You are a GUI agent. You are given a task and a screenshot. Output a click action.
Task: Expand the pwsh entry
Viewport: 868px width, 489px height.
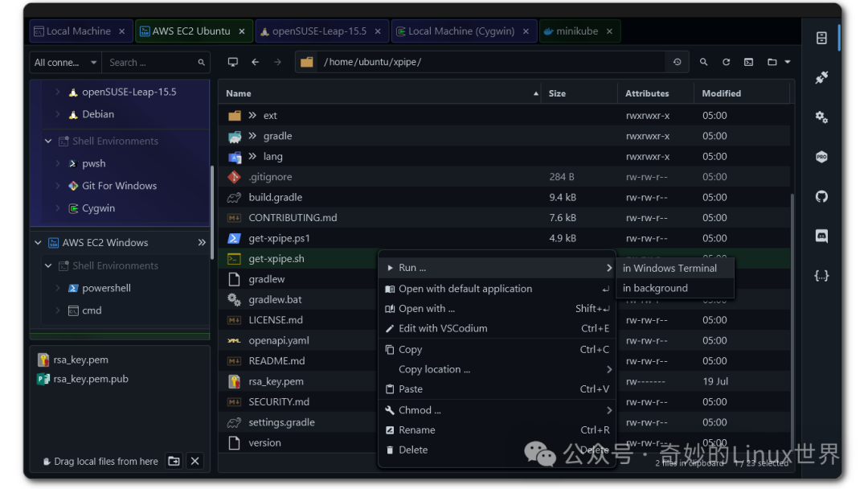pyautogui.click(x=58, y=163)
